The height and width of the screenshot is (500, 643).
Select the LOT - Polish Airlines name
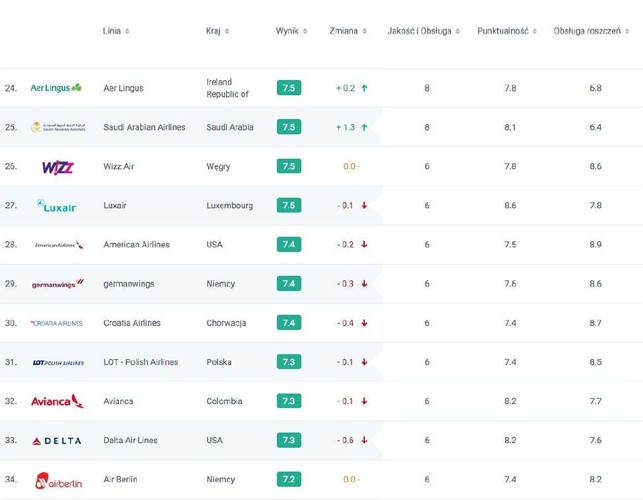click(x=141, y=362)
